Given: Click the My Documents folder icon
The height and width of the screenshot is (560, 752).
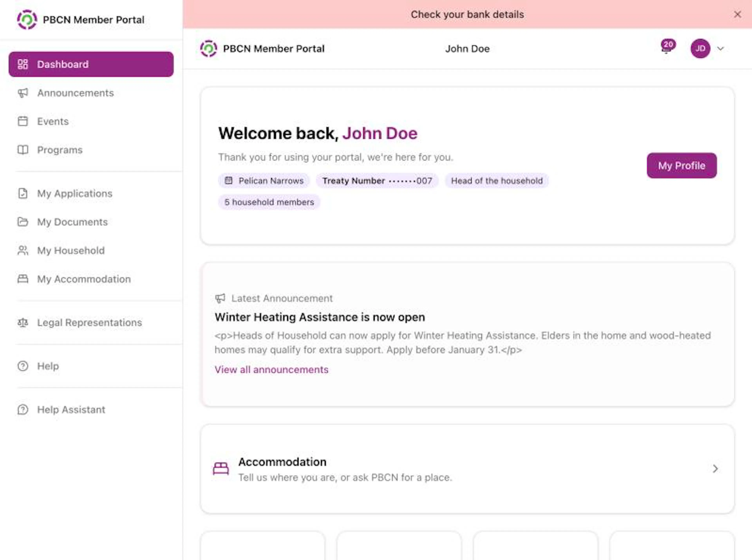Looking at the screenshot, I should [x=23, y=222].
